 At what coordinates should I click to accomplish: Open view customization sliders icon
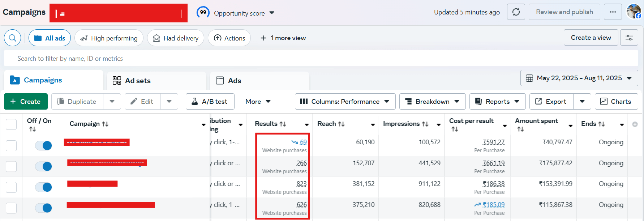629,38
